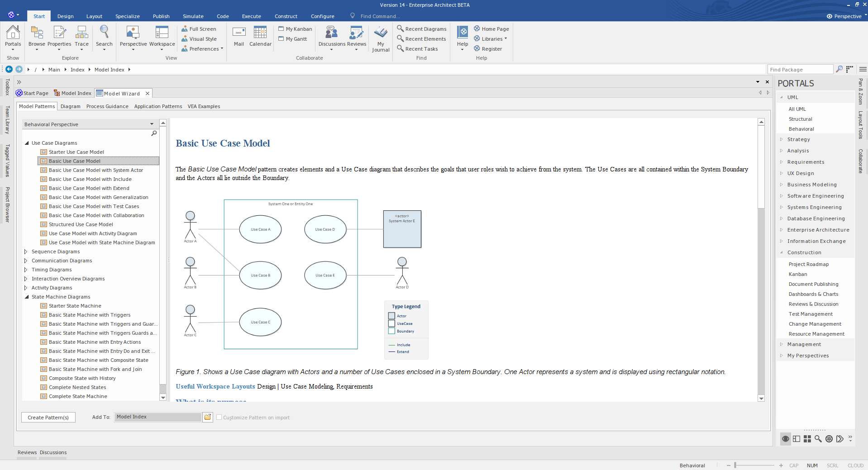Click the Create Pattern(s) button
The height and width of the screenshot is (470, 868).
coord(48,418)
